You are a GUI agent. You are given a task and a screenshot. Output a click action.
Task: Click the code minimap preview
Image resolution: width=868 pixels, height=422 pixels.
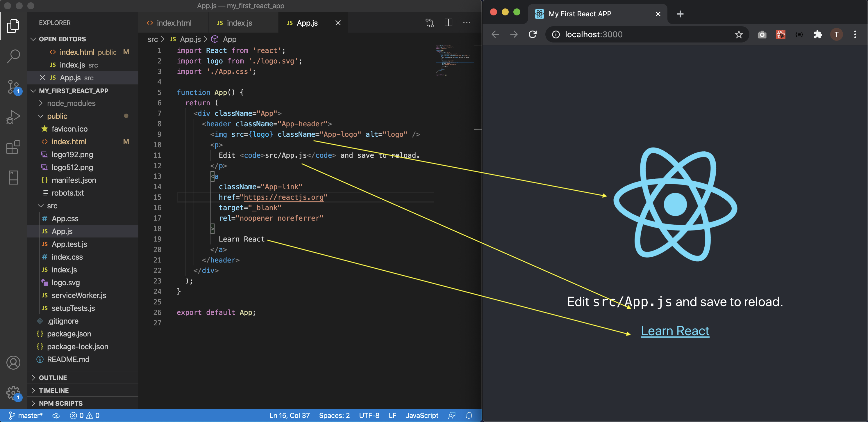click(455, 60)
